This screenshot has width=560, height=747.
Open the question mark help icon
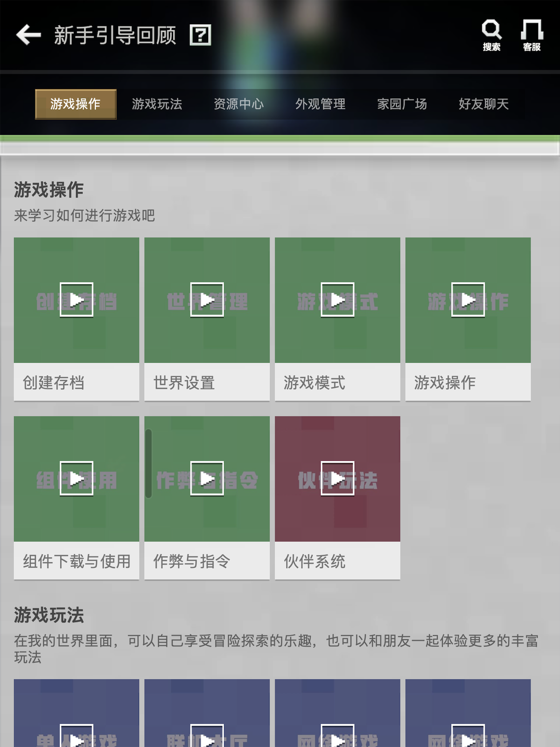click(x=200, y=35)
